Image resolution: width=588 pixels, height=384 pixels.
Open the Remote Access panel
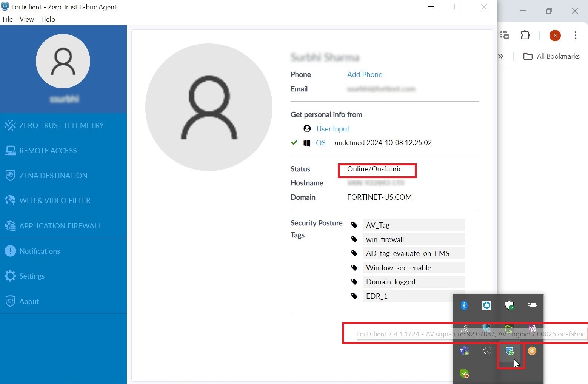click(47, 150)
